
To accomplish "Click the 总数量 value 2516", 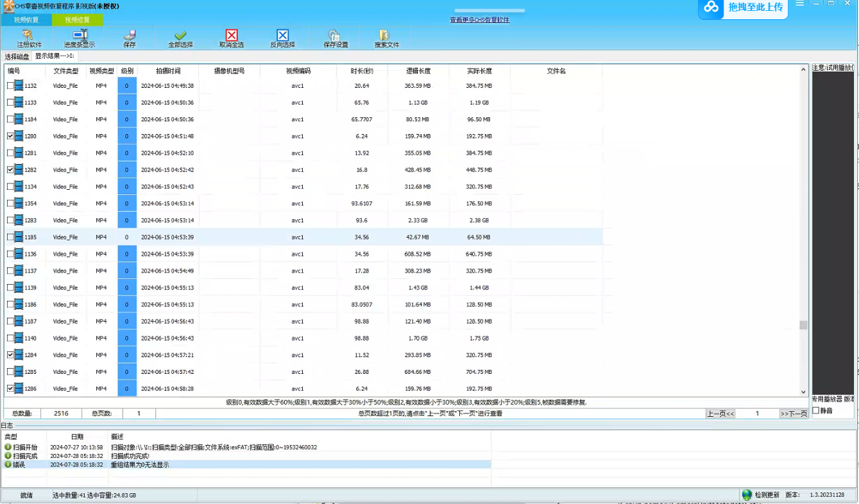I will click(62, 414).
